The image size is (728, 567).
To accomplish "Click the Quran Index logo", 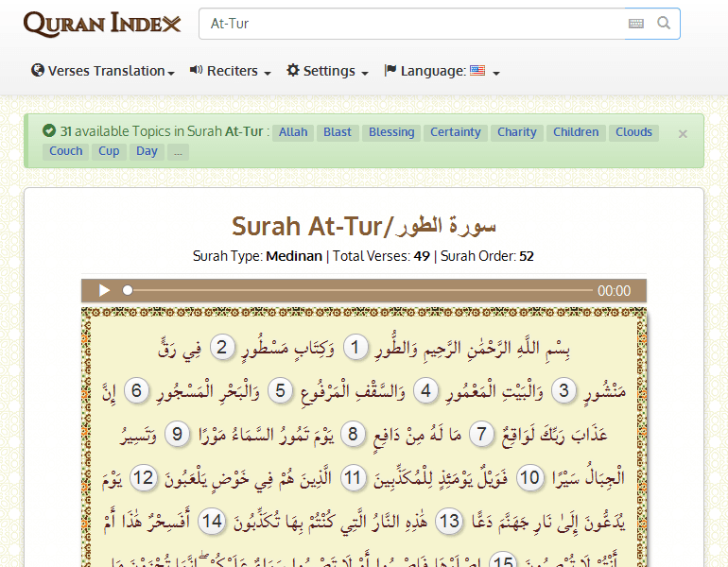I will point(102,24).
